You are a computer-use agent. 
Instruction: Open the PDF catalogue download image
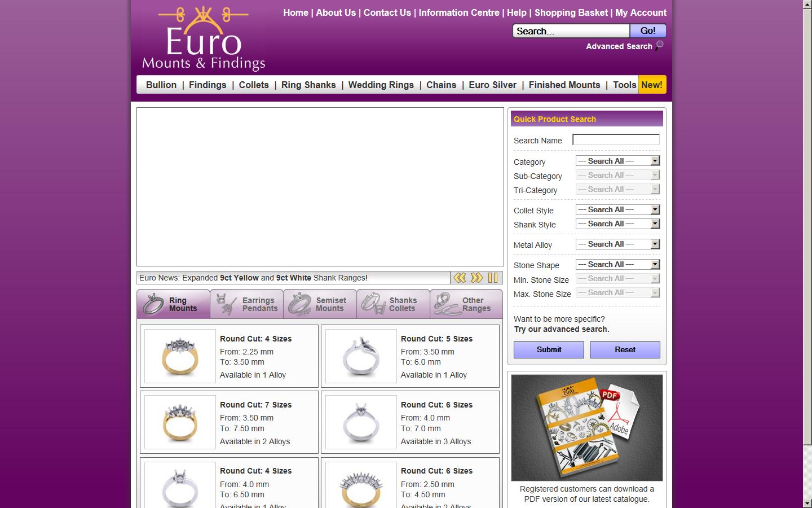coord(586,428)
